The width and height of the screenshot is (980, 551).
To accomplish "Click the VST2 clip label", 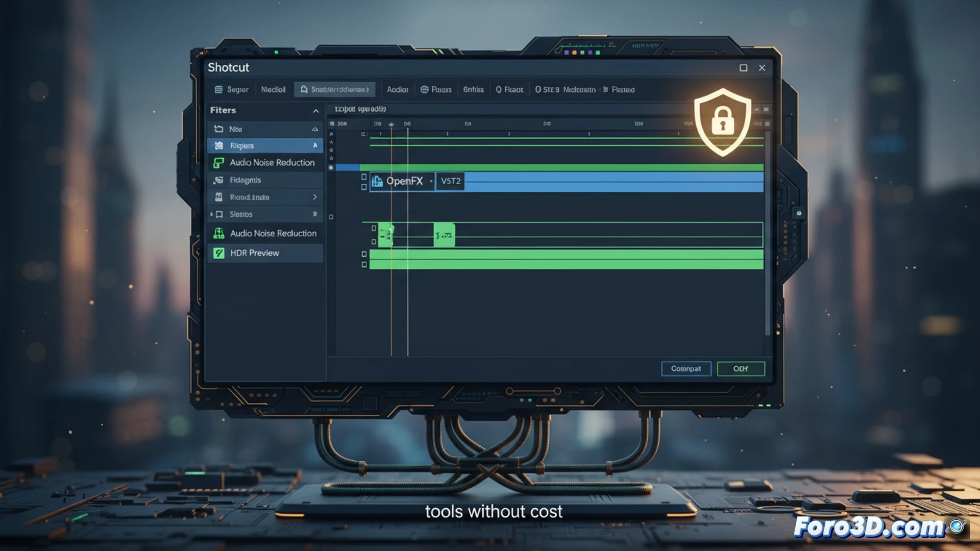I will 451,181.
